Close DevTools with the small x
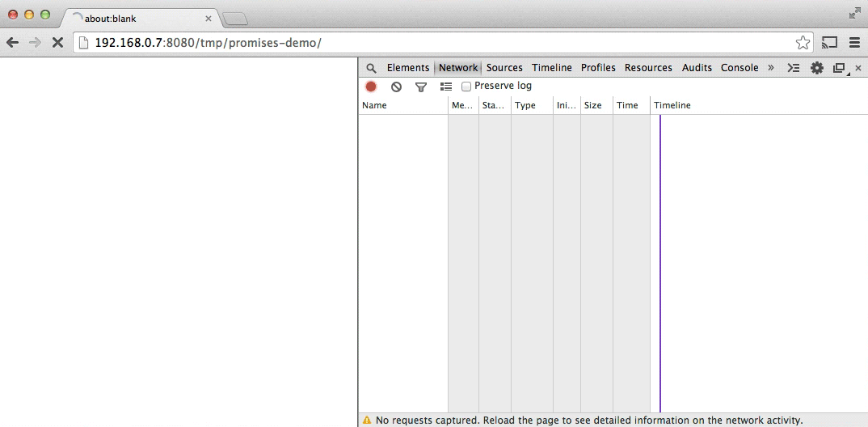The width and height of the screenshot is (868, 427). 858,68
